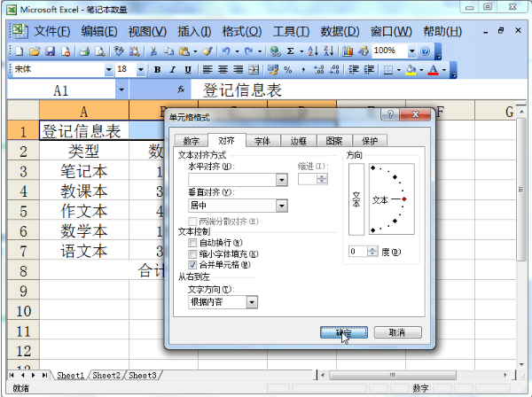The width and height of the screenshot is (532, 397).
Task: Click the 确定 button
Action: tap(344, 332)
